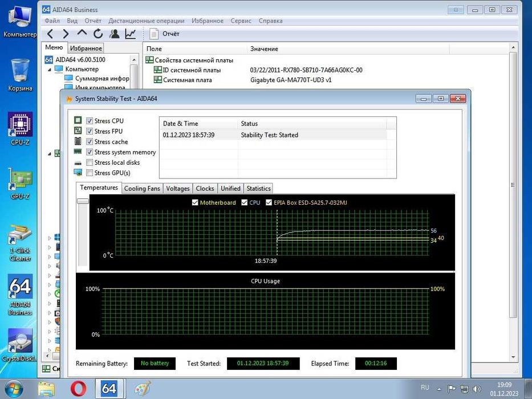The image size is (532, 399).
Task: Open Вид menu
Action: tap(72, 21)
